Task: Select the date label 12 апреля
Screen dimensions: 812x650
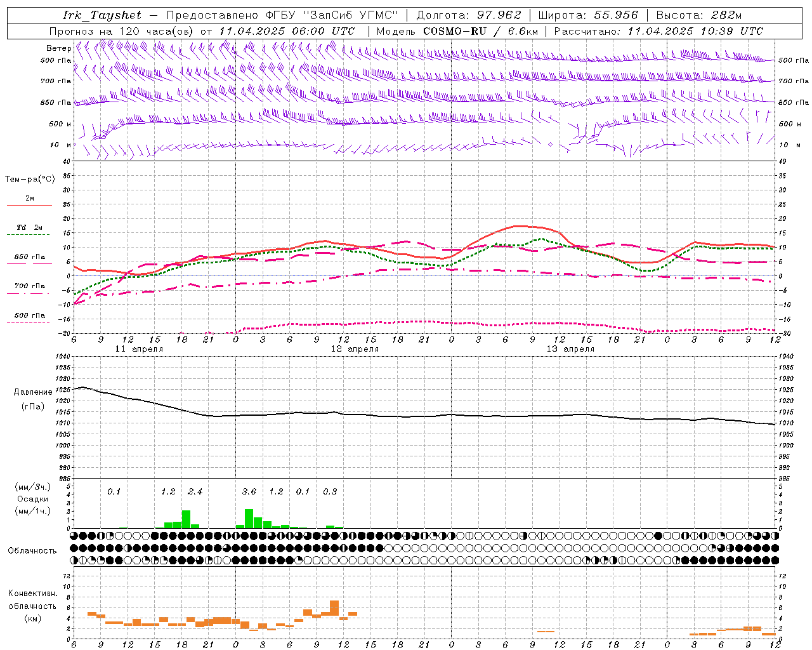Action: (x=355, y=349)
